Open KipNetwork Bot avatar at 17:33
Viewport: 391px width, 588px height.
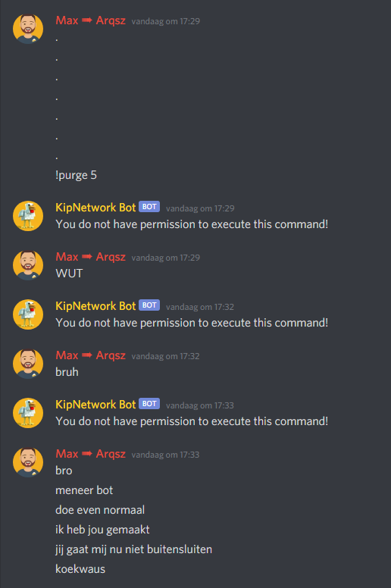(28, 413)
